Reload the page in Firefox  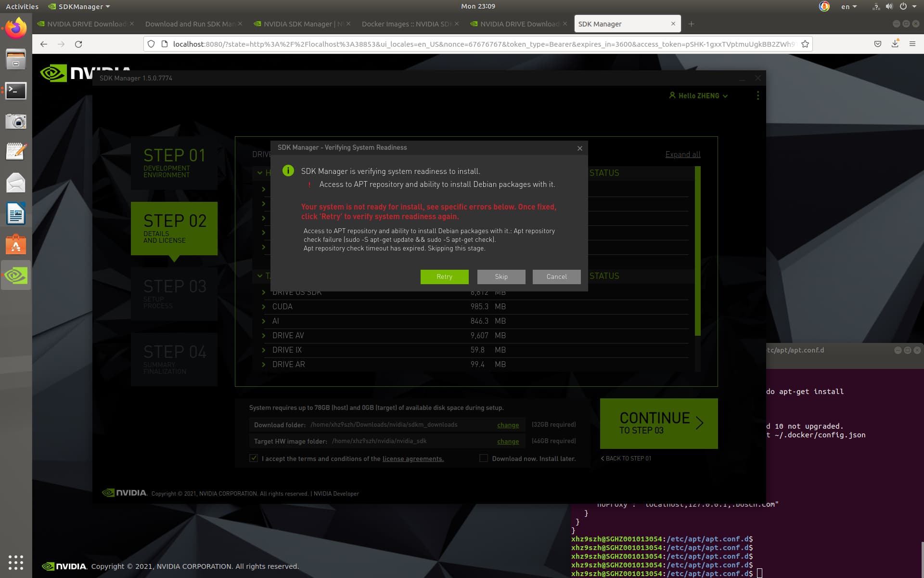pyautogui.click(x=78, y=44)
